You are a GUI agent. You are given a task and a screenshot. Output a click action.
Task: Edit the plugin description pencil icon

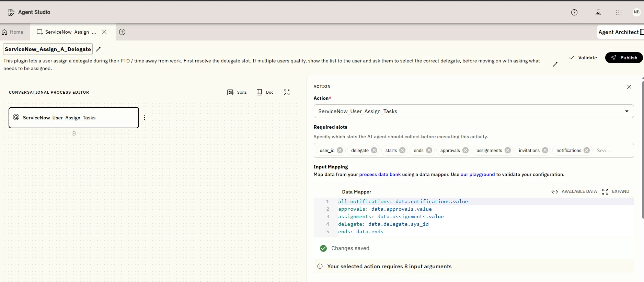555,64
